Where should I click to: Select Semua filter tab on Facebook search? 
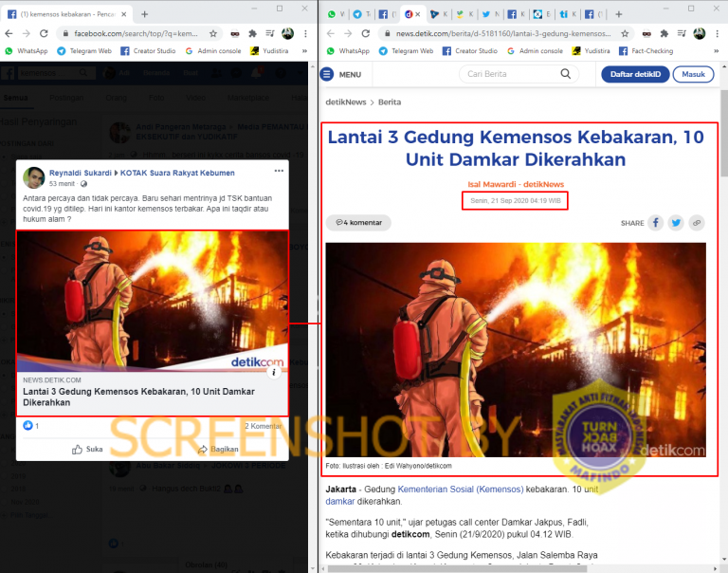pyautogui.click(x=15, y=98)
